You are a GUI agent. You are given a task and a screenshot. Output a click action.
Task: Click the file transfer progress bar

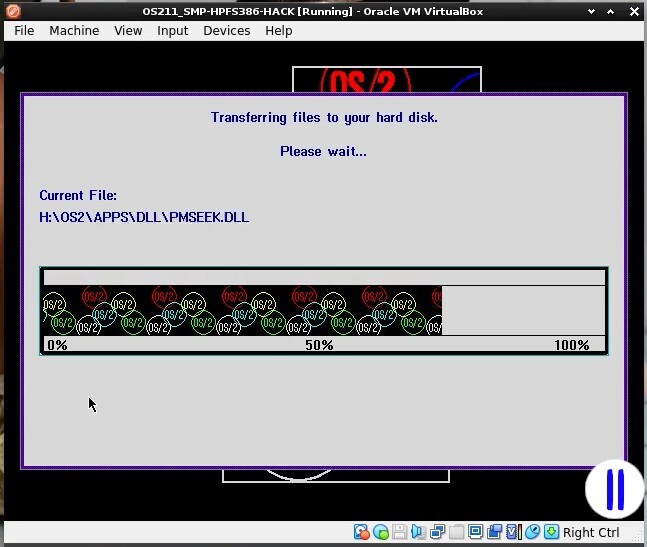click(324, 310)
